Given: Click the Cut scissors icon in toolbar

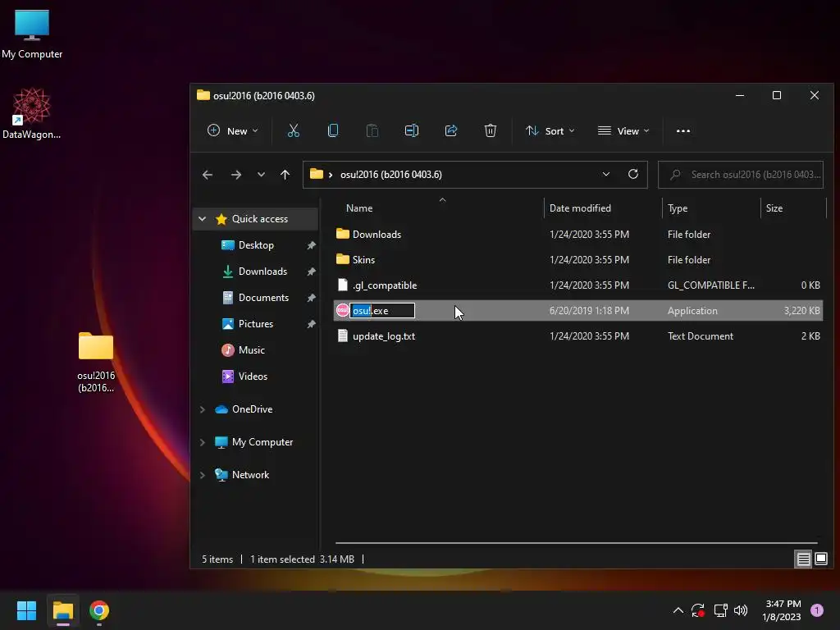Looking at the screenshot, I should point(293,130).
